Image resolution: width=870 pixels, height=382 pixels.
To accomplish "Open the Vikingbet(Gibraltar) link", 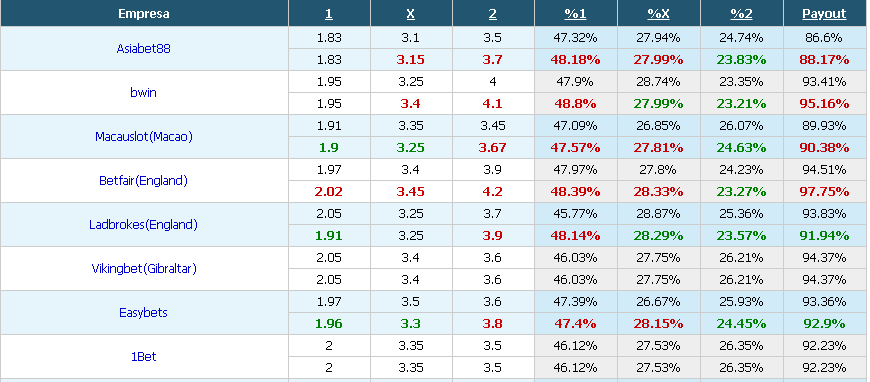I will [x=144, y=269].
